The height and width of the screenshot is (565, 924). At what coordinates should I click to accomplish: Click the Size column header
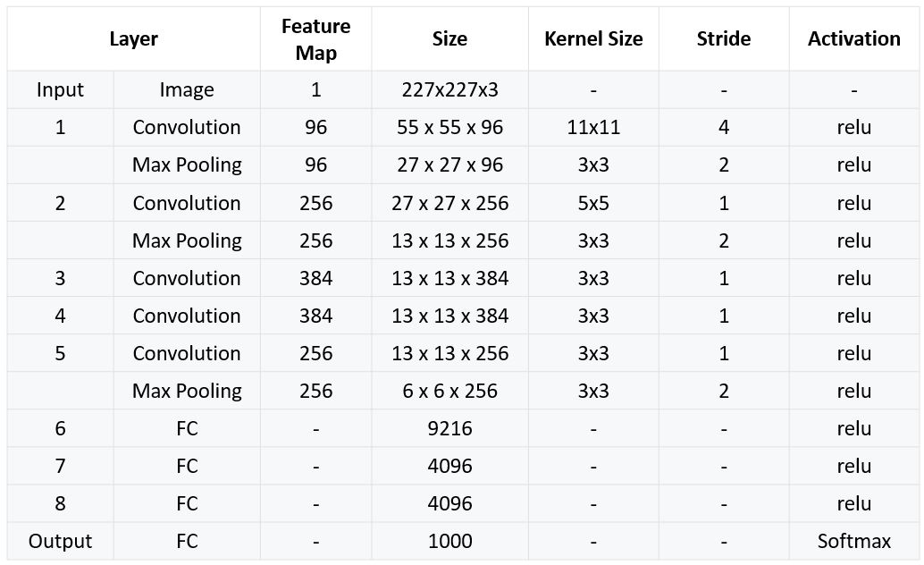click(449, 39)
